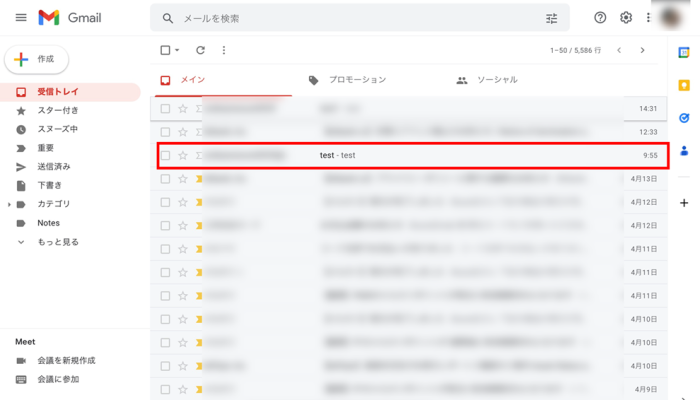Open the Settings gear icon

(x=626, y=18)
